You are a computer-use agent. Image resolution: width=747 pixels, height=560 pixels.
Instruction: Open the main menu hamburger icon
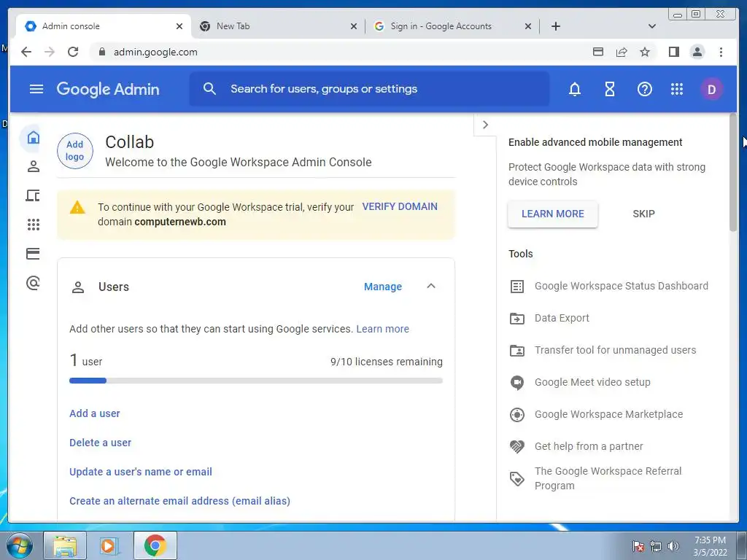pyautogui.click(x=36, y=89)
